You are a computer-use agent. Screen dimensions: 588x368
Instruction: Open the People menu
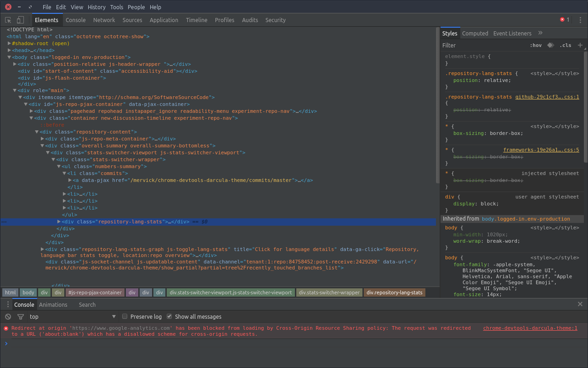pos(136,7)
